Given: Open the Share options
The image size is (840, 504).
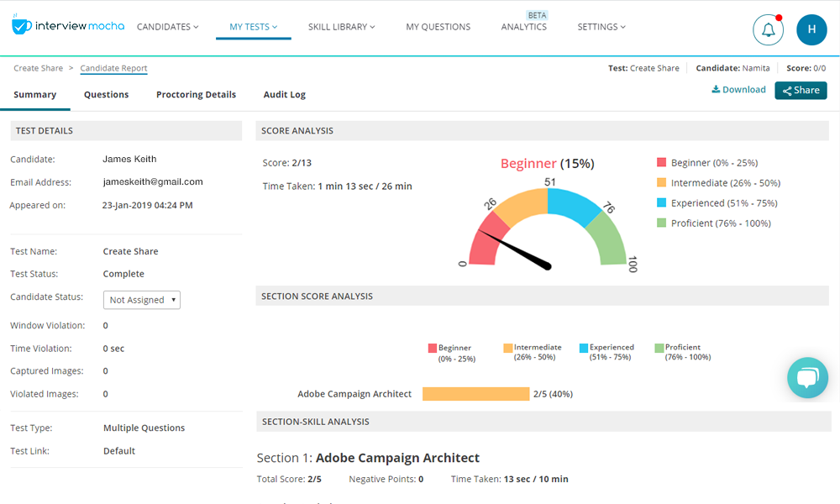Looking at the screenshot, I should tap(800, 90).
